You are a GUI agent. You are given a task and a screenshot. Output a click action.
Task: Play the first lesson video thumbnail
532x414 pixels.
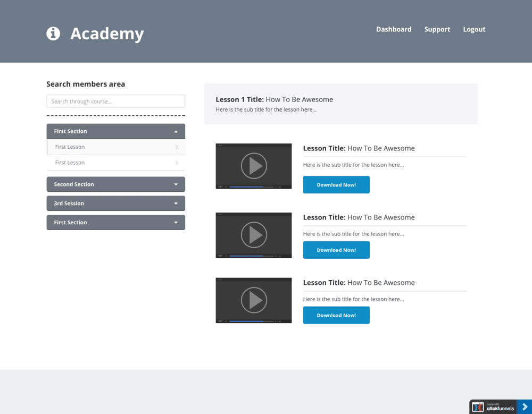(254, 166)
